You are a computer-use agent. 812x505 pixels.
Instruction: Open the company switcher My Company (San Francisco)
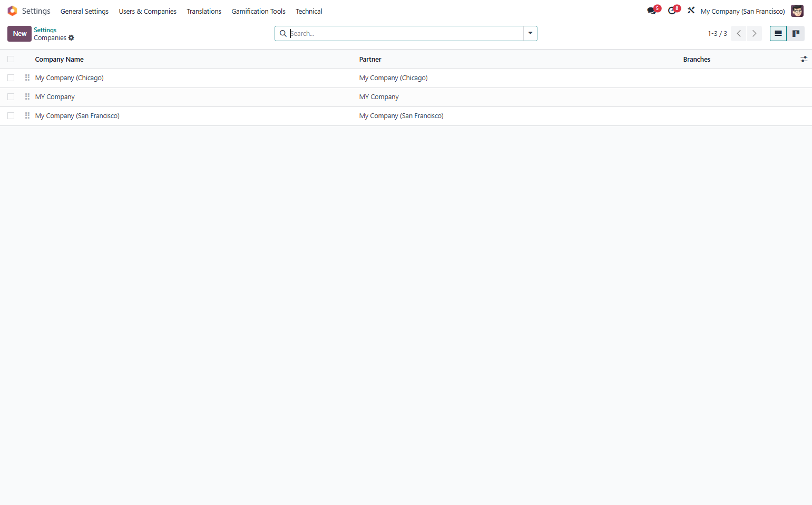[742, 12]
